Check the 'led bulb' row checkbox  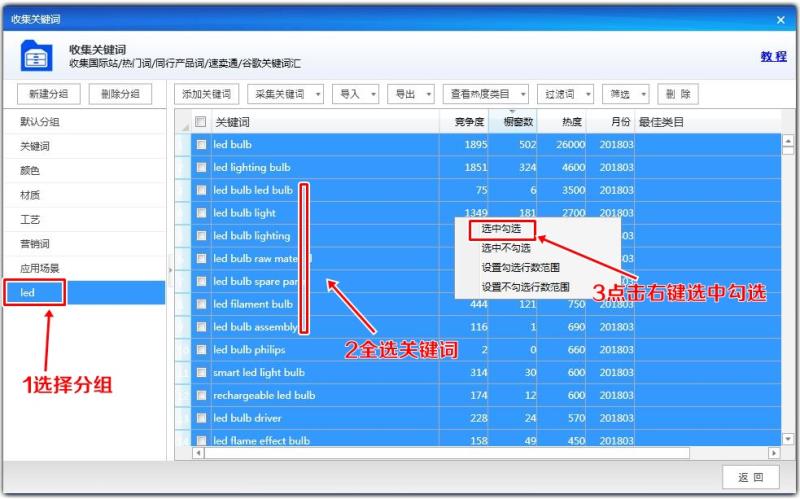pyautogui.click(x=202, y=144)
